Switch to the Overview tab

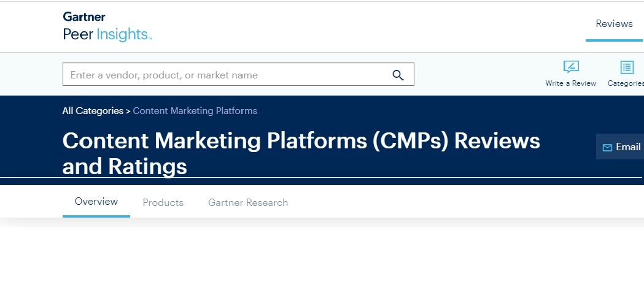pyautogui.click(x=96, y=202)
